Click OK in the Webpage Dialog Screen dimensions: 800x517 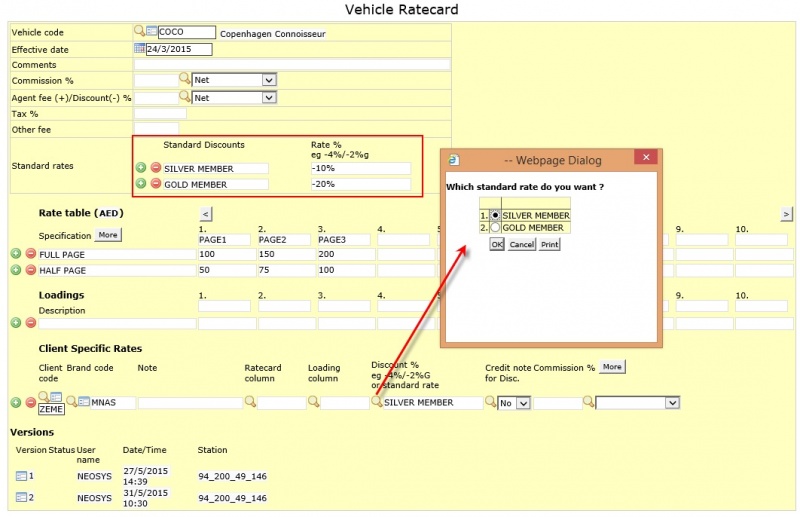(496, 244)
